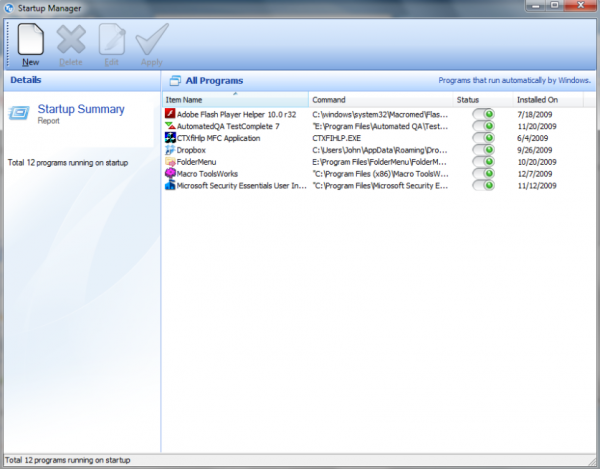Screen dimensions: 600x469
Task: Click the install date 12/7/2009
Action: 535,174
